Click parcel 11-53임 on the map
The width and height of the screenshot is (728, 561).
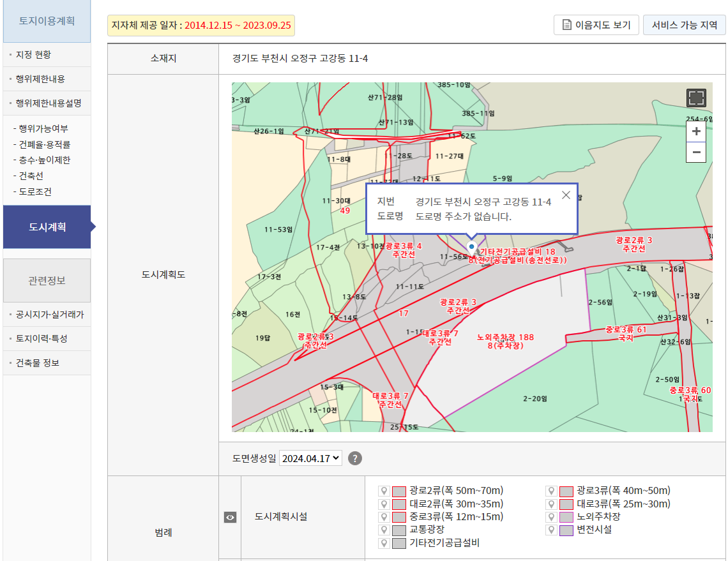(x=278, y=230)
